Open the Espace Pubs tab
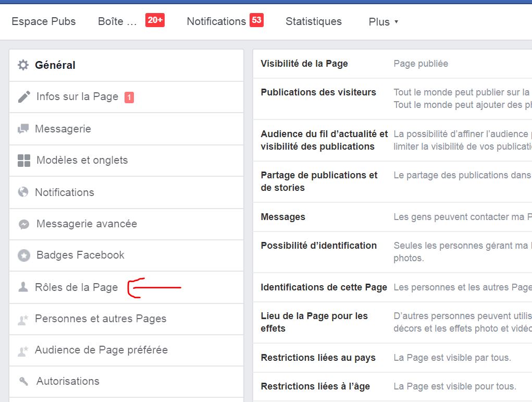 click(x=44, y=21)
